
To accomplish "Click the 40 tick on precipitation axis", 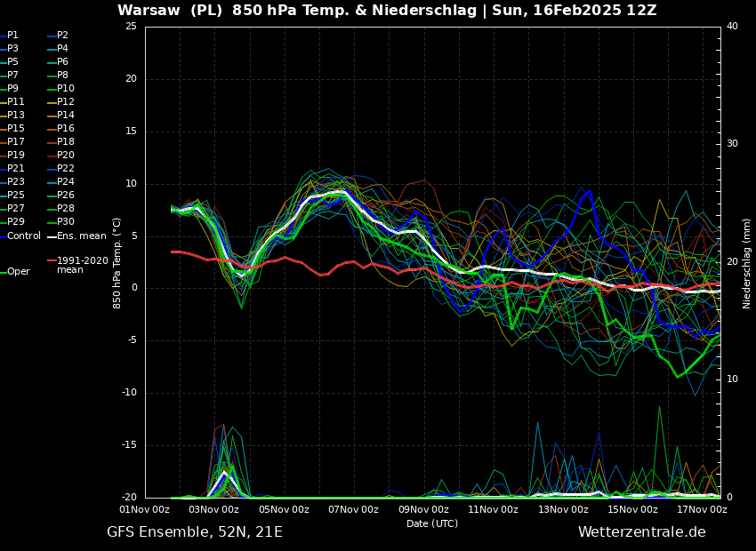I will click(732, 27).
